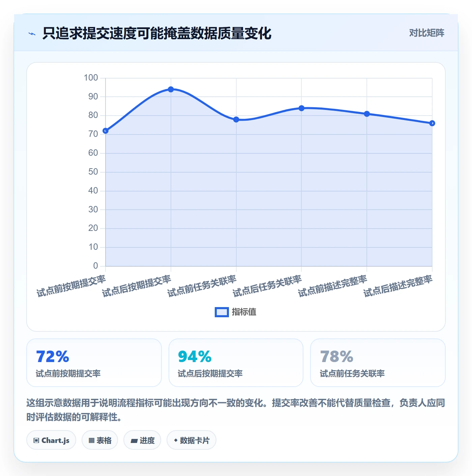
Task: Click the x-axis label 试点前描述完整率
Action: tap(332, 286)
